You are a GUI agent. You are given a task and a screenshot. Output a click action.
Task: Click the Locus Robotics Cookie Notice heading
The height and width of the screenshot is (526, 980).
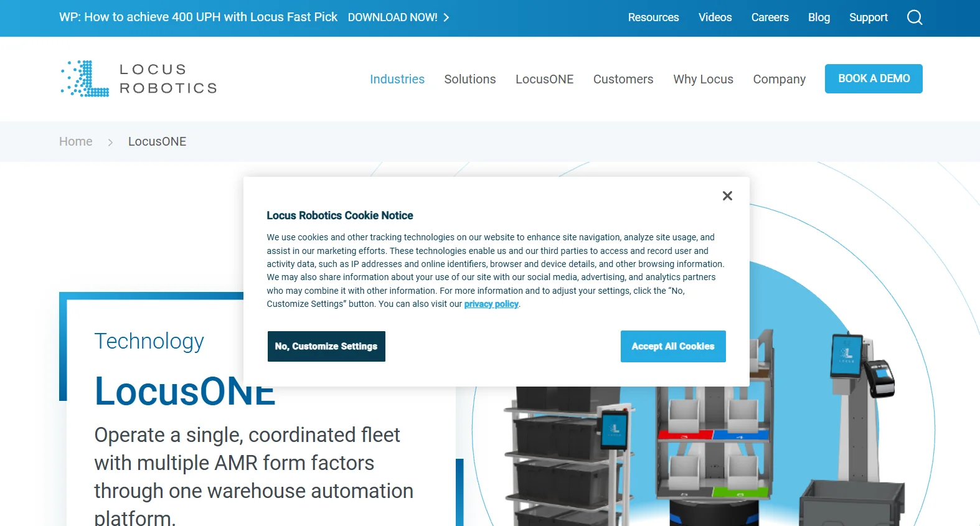click(340, 215)
